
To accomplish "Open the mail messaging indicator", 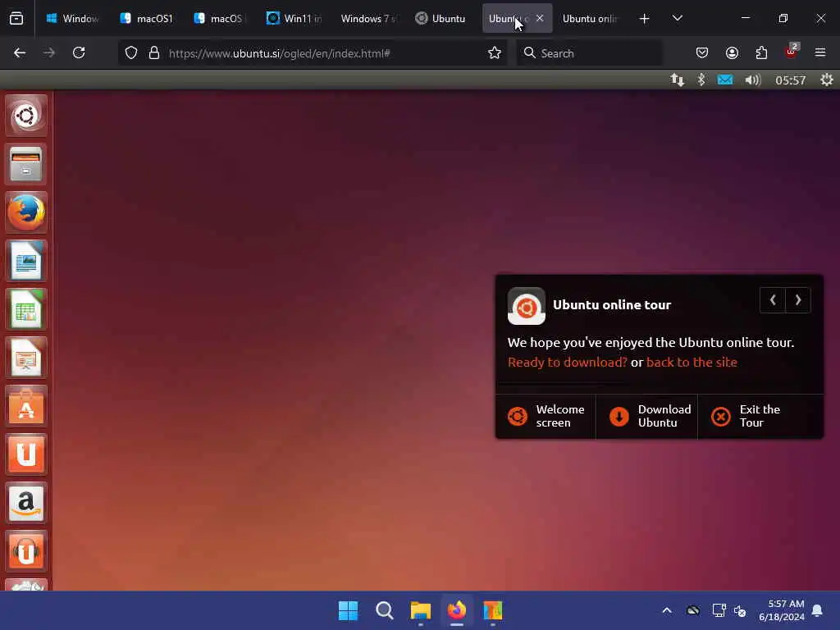I will coord(725,80).
